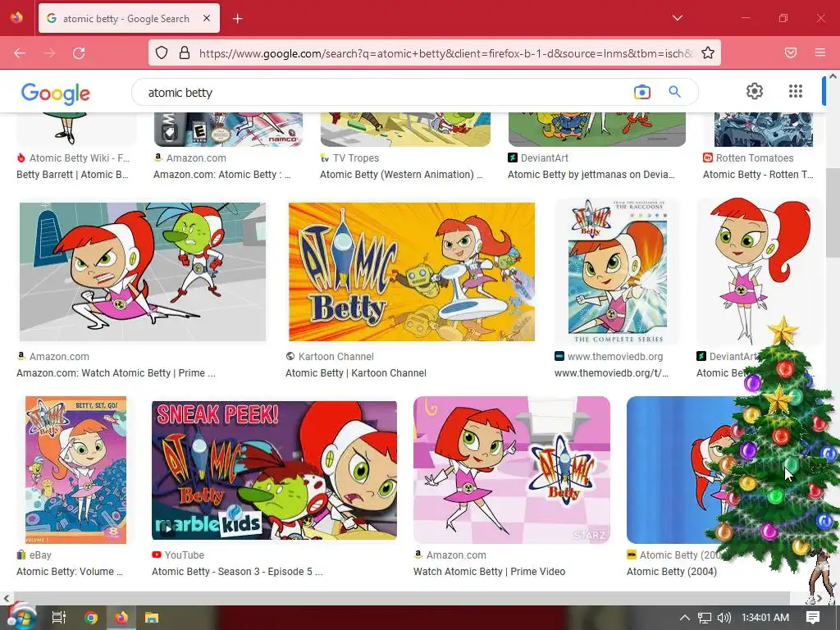Image resolution: width=840 pixels, height=630 pixels.
Task: Open Kartoon Channel yellow logo image
Action: point(412,272)
